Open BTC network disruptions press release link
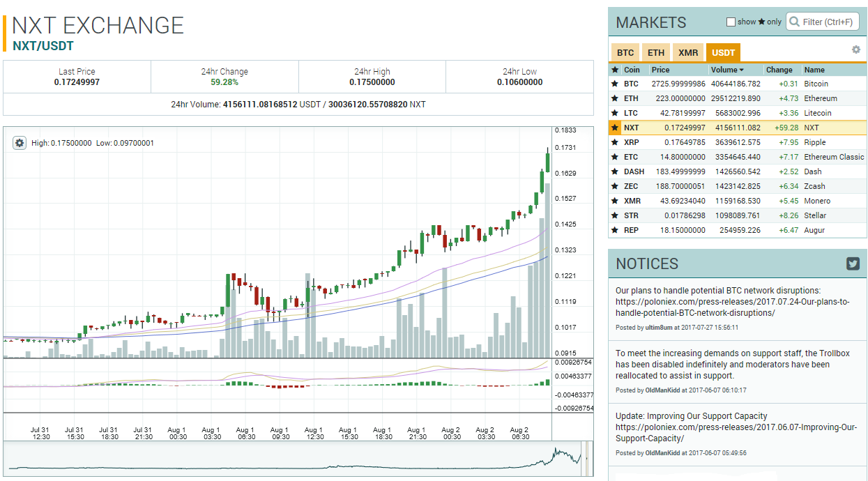868x481 pixels. tap(733, 307)
